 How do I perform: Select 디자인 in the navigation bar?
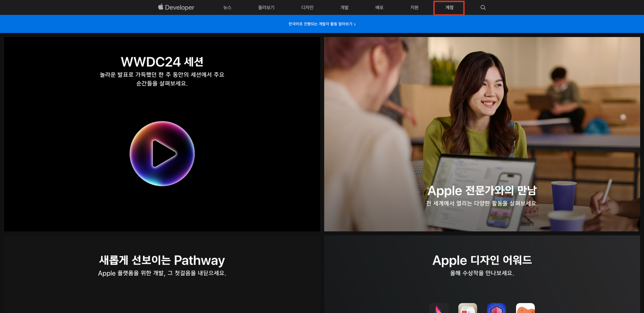(x=307, y=7)
